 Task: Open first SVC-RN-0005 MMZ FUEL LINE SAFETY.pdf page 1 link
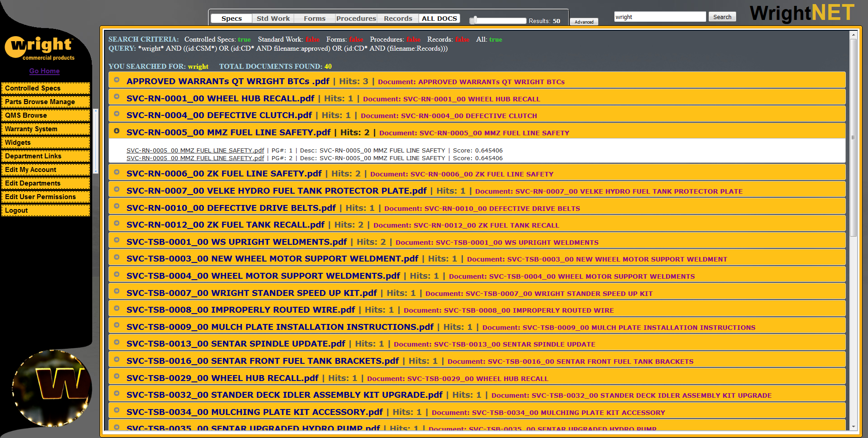[x=195, y=150]
